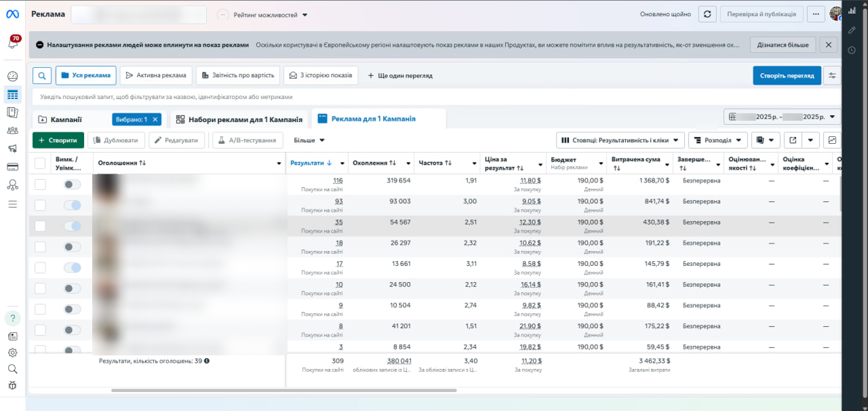
Task: Open history clock icon on right rail
Action: 852,50
